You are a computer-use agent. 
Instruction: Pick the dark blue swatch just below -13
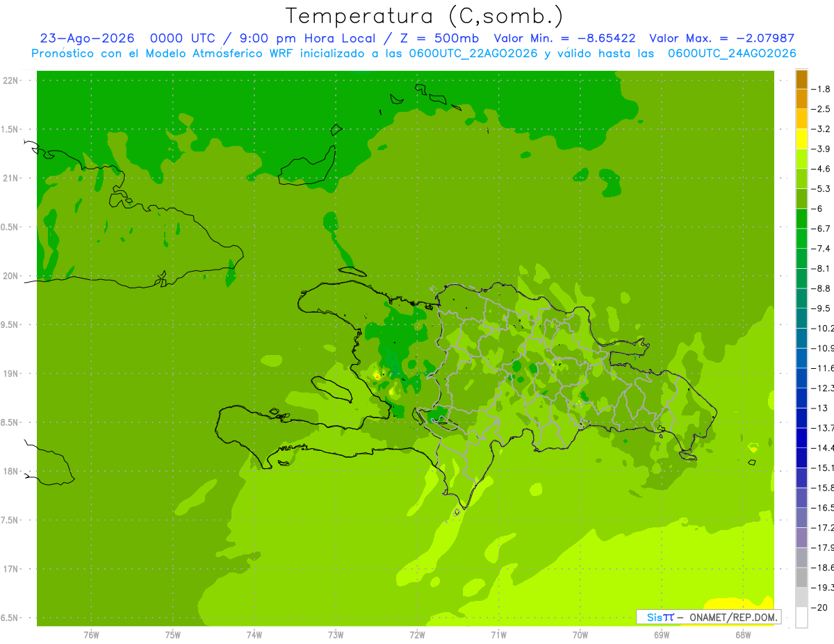801,418
